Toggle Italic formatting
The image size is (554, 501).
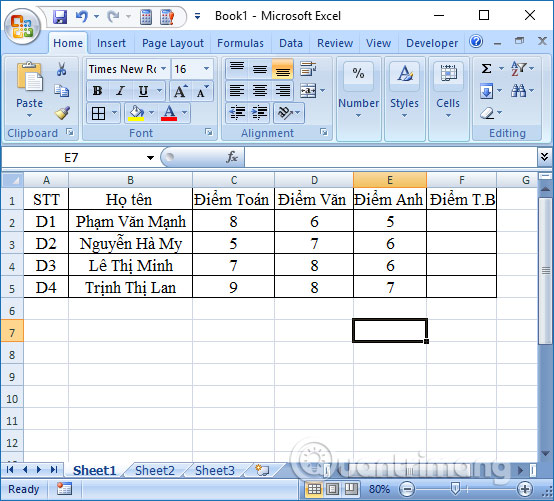pyautogui.click(x=120, y=91)
